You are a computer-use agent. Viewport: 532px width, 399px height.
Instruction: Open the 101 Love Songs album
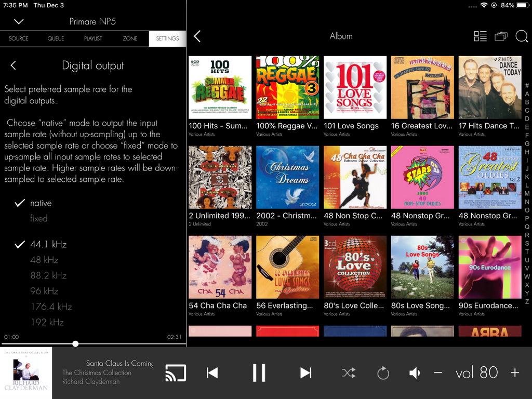click(355, 87)
